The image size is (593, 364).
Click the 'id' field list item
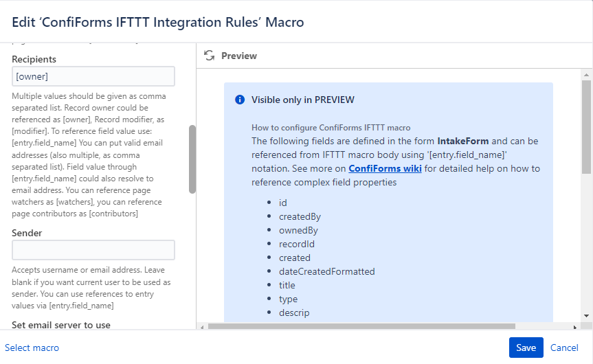[283, 203]
